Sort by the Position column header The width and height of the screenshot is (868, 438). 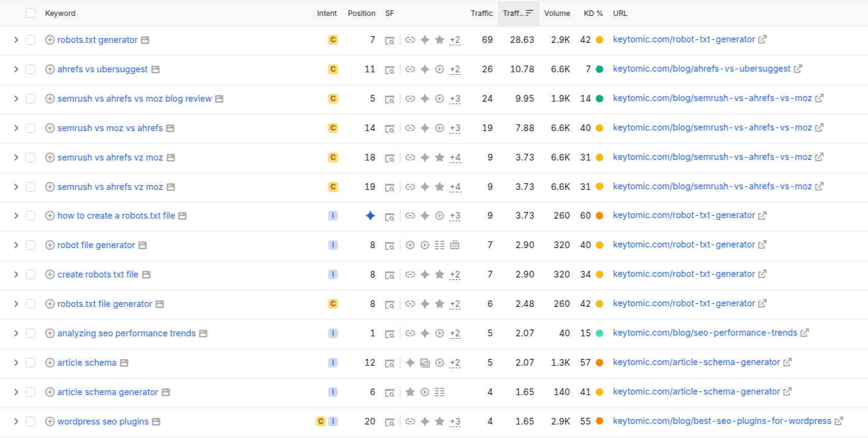click(361, 13)
